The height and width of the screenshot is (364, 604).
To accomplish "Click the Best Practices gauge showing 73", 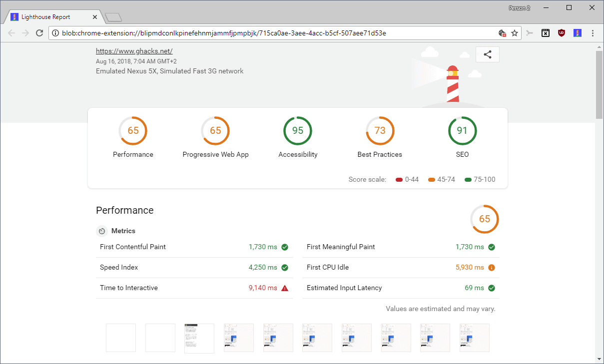I will pyautogui.click(x=380, y=130).
